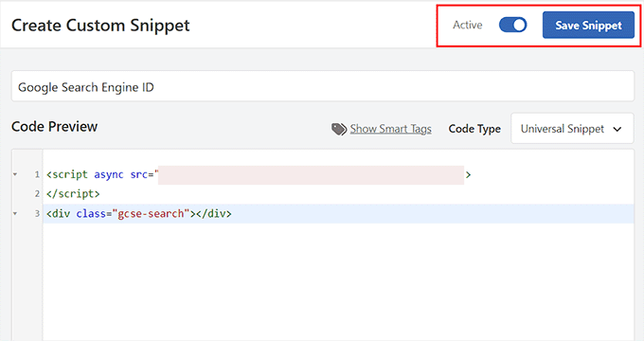The width and height of the screenshot is (644, 341).
Task: Click the Code Type dropdown chevron arrow
Action: [x=617, y=129]
